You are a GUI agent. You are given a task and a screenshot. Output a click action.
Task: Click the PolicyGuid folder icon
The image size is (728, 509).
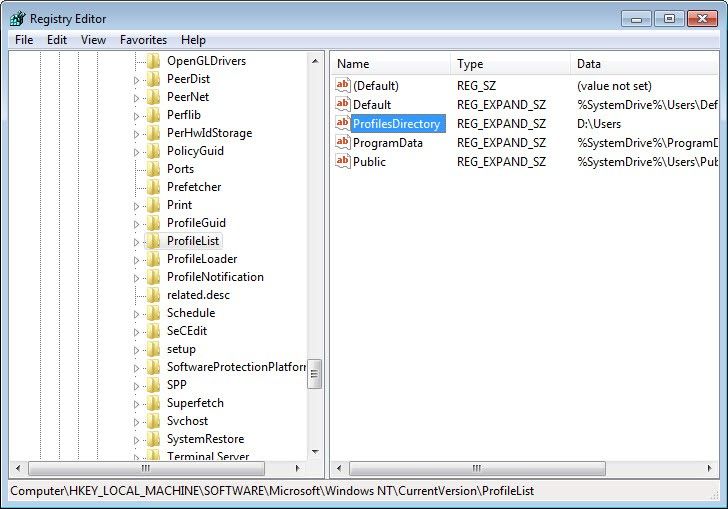[154, 151]
